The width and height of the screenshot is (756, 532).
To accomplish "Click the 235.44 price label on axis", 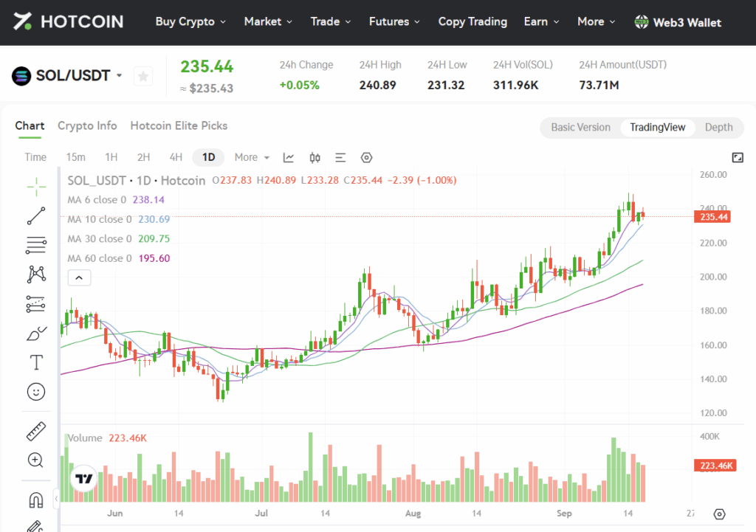I will tap(712, 217).
